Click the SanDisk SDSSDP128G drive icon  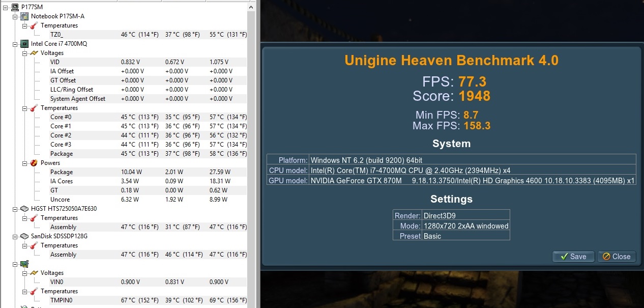24,236
